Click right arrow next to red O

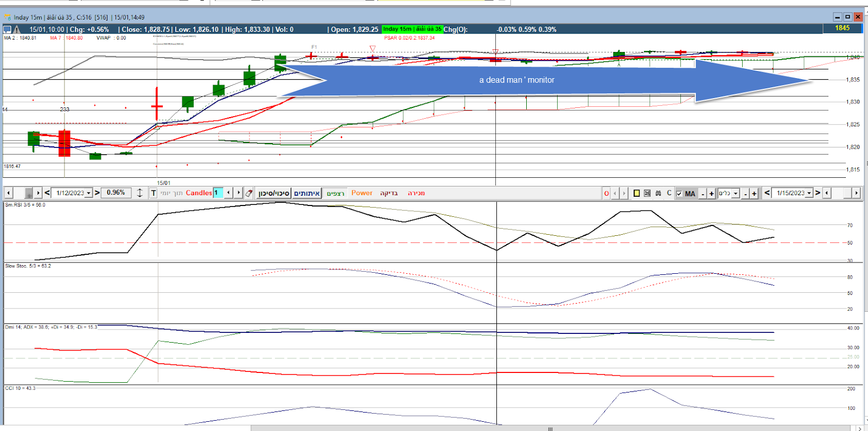tap(624, 194)
